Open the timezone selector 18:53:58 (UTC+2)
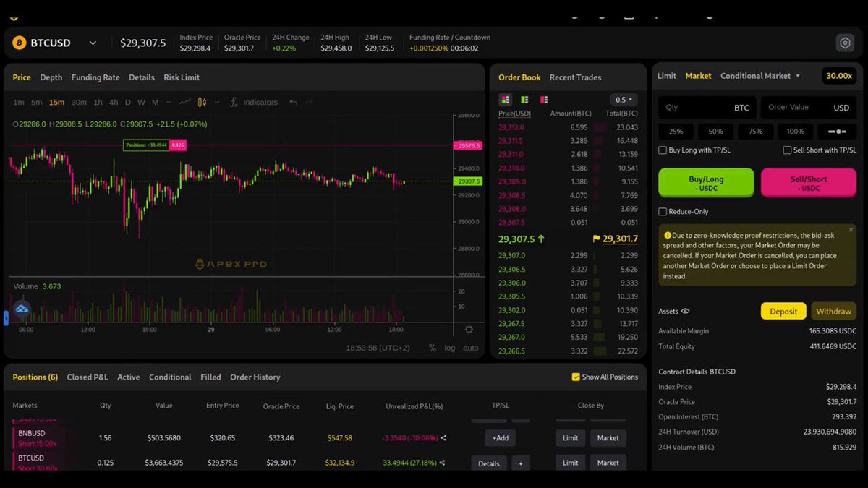 (x=378, y=348)
